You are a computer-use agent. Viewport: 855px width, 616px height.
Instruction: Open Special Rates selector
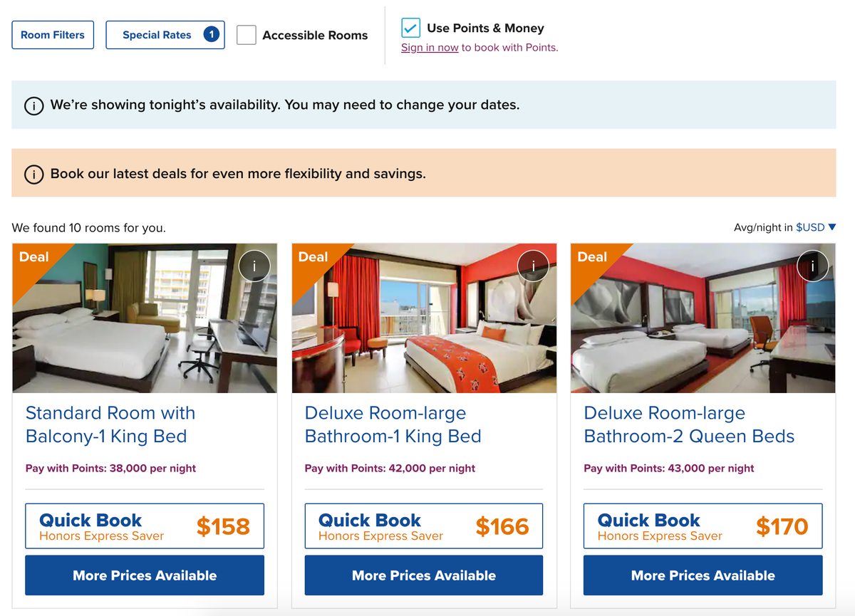pyautogui.click(x=157, y=35)
